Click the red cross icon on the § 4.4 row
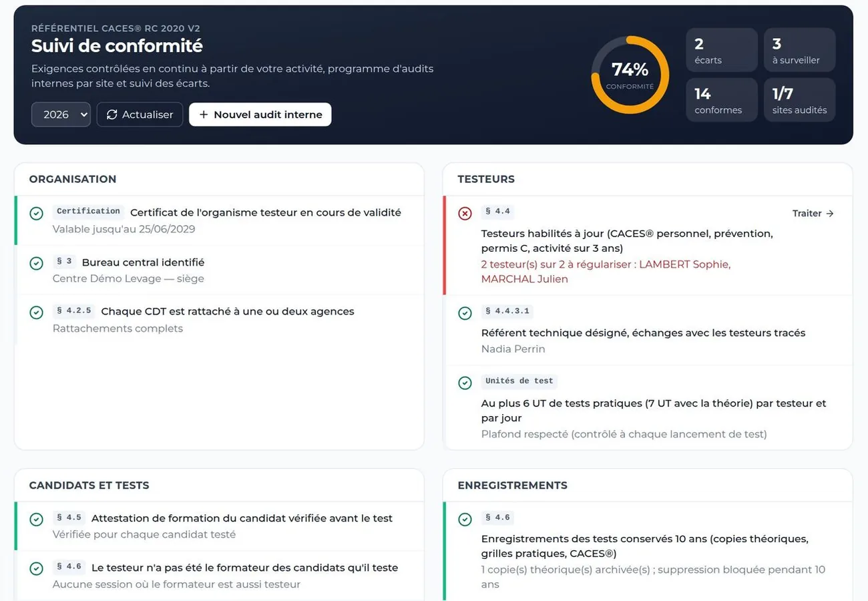Image resolution: width=868 pixels, height=601 pixels. pyautogui.click(x=465, y=214)
